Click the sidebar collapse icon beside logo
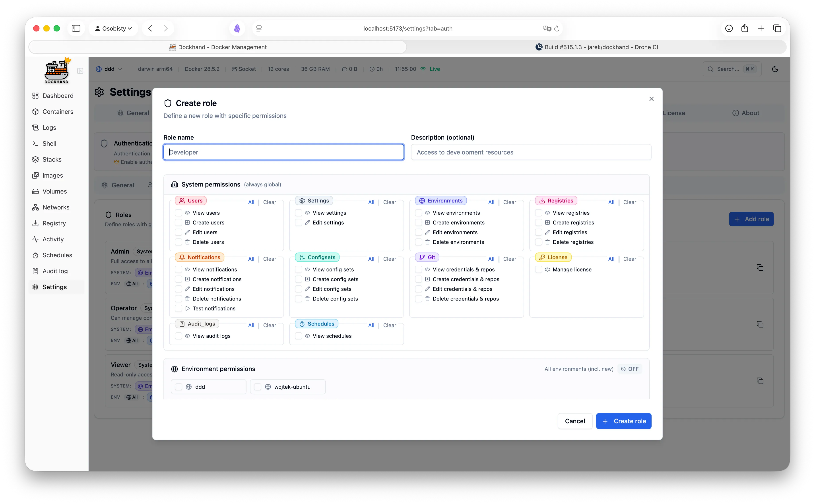The width and height of the screenshot is (815, 504). click(80, 71)
